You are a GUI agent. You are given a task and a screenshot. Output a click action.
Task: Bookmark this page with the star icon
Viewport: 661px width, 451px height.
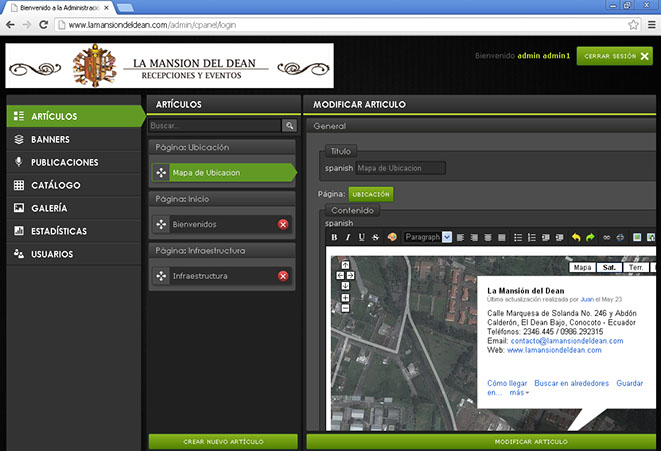click(x=634, y=24)
